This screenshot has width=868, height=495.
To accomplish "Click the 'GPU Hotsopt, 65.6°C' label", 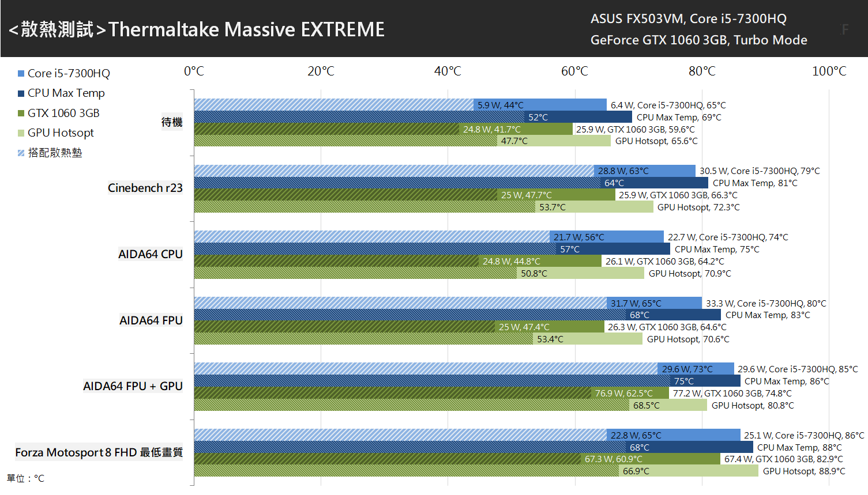I will tap(656, 141).
